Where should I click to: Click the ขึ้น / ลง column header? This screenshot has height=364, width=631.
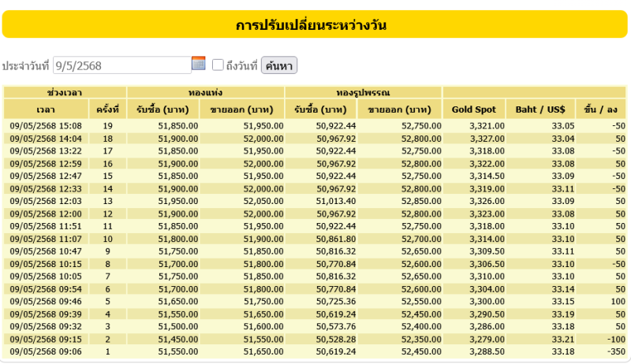(601, 110)
